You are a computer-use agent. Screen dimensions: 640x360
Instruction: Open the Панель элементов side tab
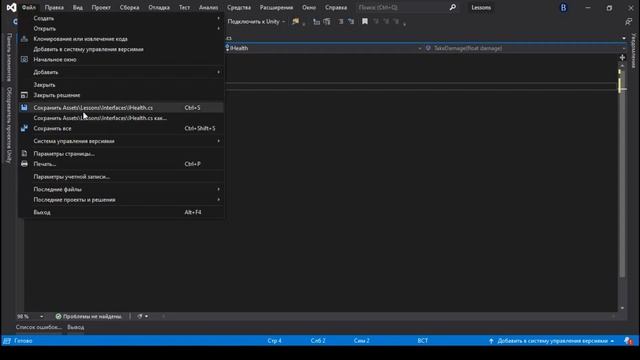pos(9,58)
